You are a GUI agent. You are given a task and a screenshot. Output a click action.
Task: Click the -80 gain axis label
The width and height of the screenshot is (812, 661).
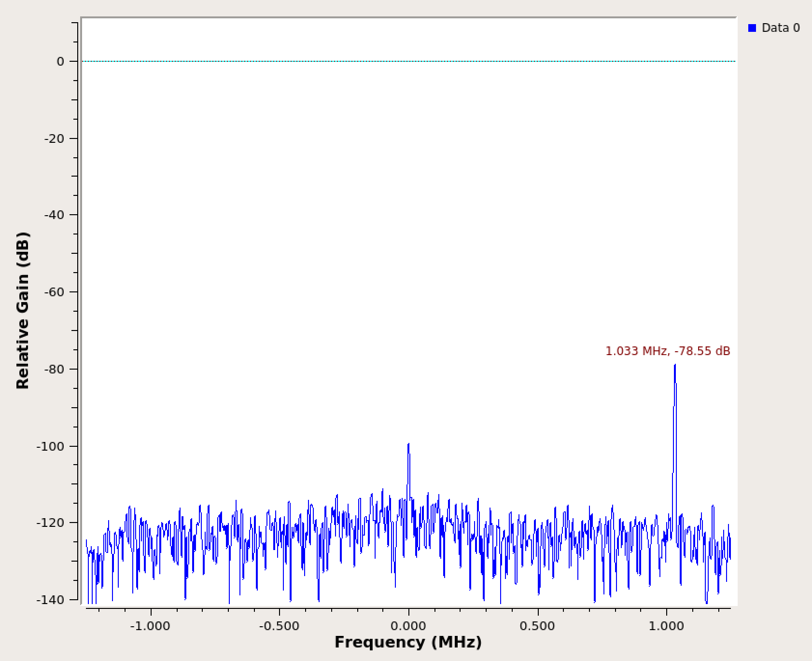(54, 369)
